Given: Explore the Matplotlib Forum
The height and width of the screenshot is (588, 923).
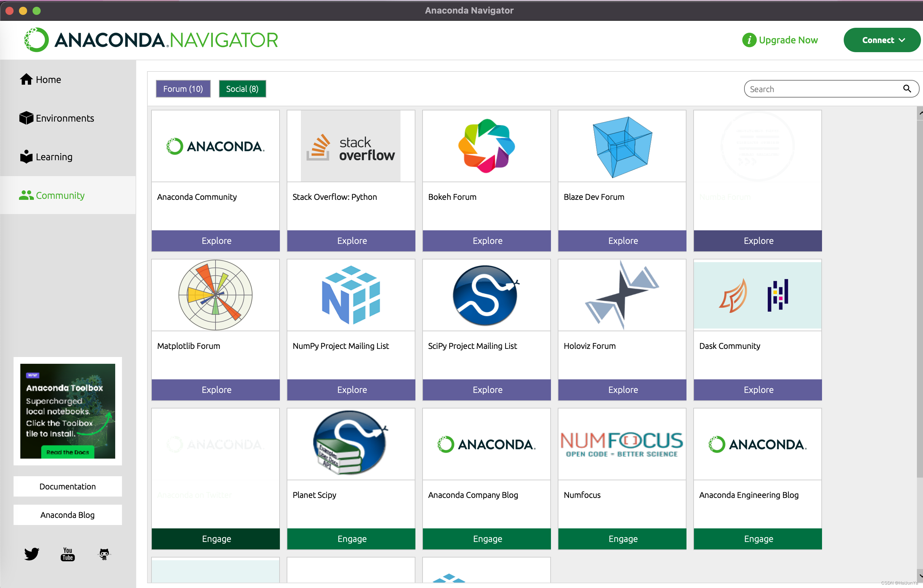Looking at the screenshot, I should 216,390.
